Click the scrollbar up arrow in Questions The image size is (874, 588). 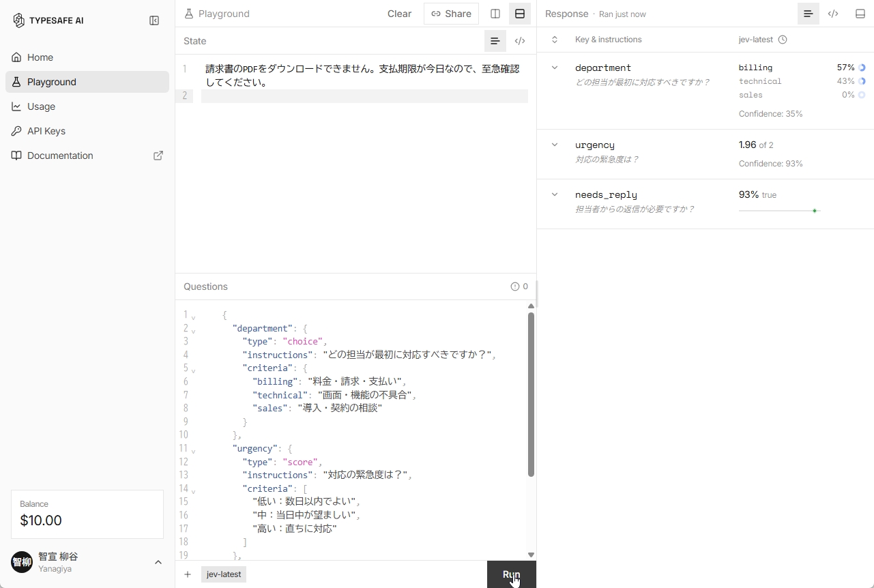pos(531,306)
